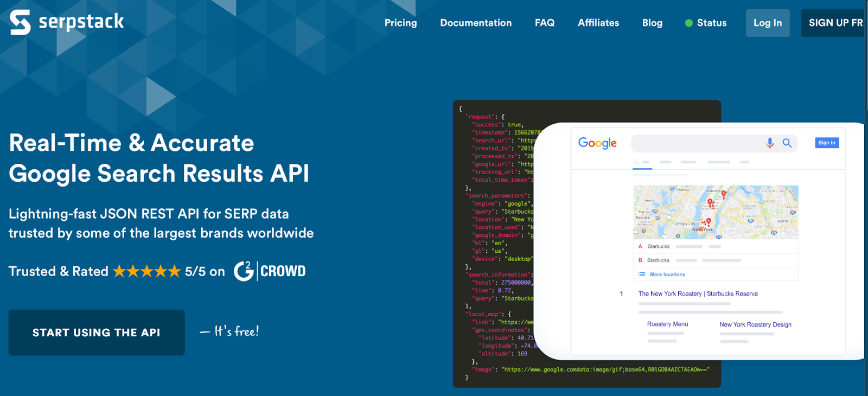
Task: Click the JSON "device": "desktop" line
Action: [502, 259]
